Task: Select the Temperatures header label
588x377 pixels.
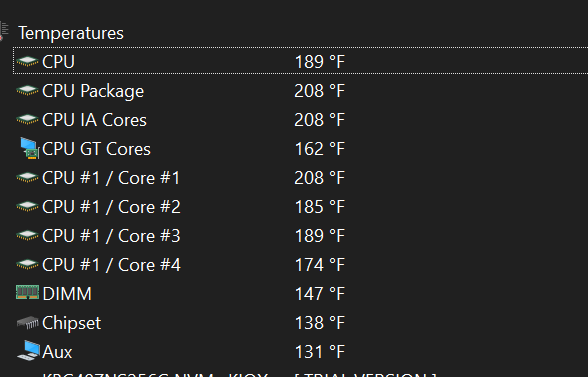Action: click(x=71, y=33)
